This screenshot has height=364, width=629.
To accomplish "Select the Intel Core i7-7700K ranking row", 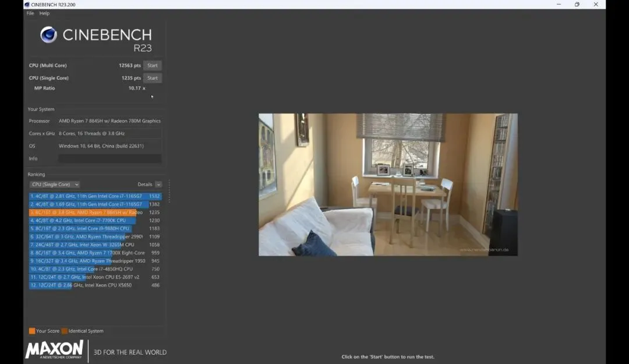I will (x=95, y=220).
